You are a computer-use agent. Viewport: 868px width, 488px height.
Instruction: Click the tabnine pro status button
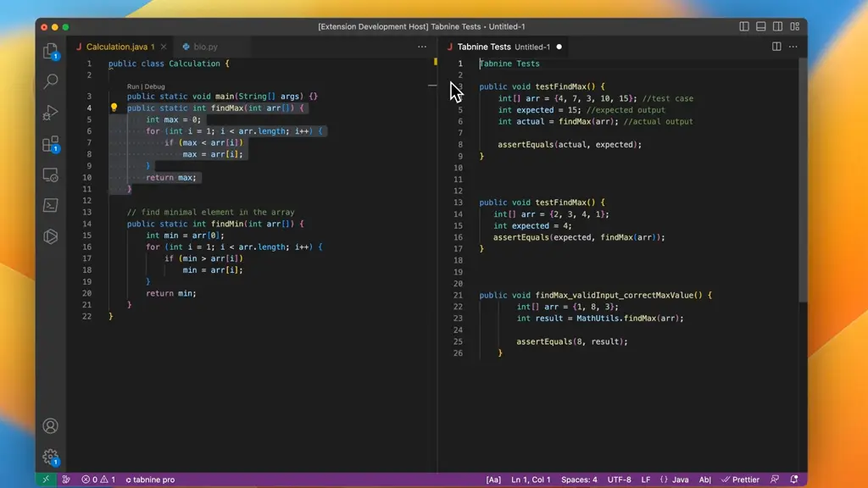pyautogui.click(x=150, y=480)
